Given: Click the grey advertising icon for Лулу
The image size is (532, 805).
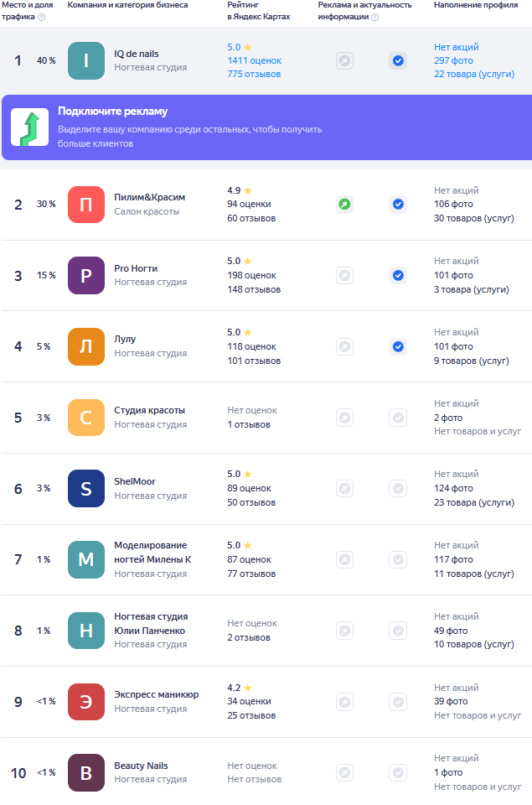Looking at the screenshot, I should coord(344,346).
